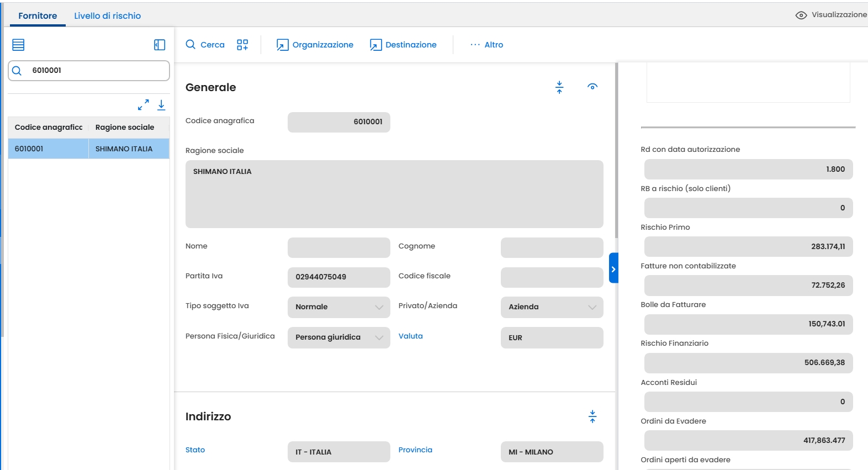Open the Tipo soggetto Iva dropdown
Screen dimensions: 868x470
pyautogui.click(x=339, y=307)
